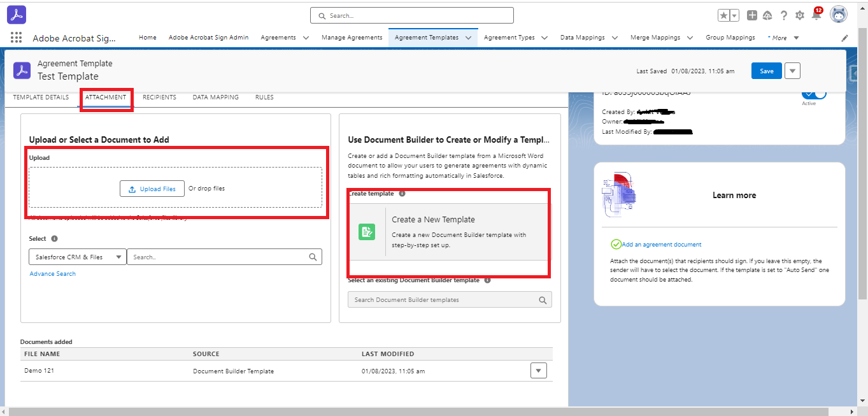This screenshot has height=416, width=868.
Task: Click the info icon beside existing Document Builder template
Action: (487, 280)
